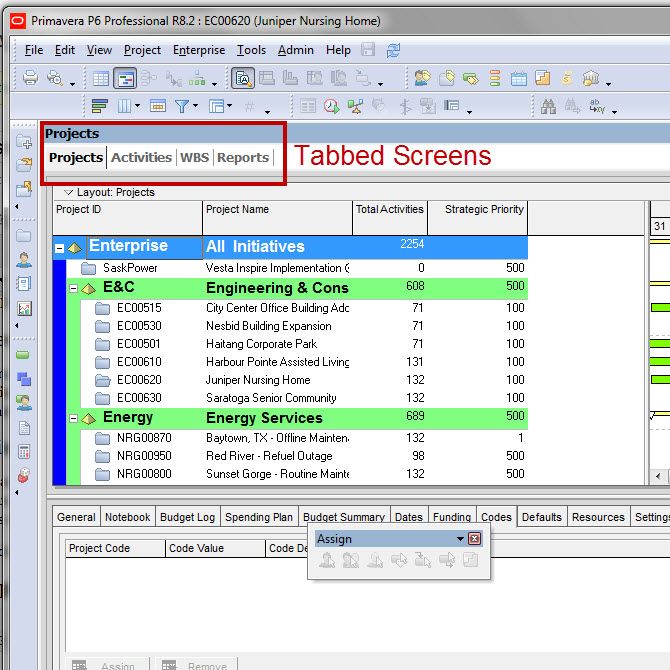Click the Replace ab-xy icon
The height and width of the screenshot is (670, 670).
tap(597, 106)
